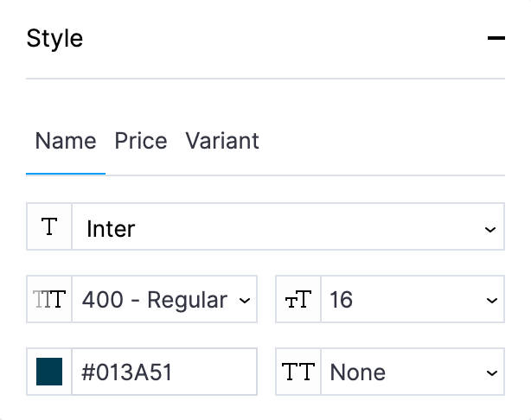Viewport: 531px width, 420px height.
Task: Click the #013A51 hex color field
Action: 163,372
